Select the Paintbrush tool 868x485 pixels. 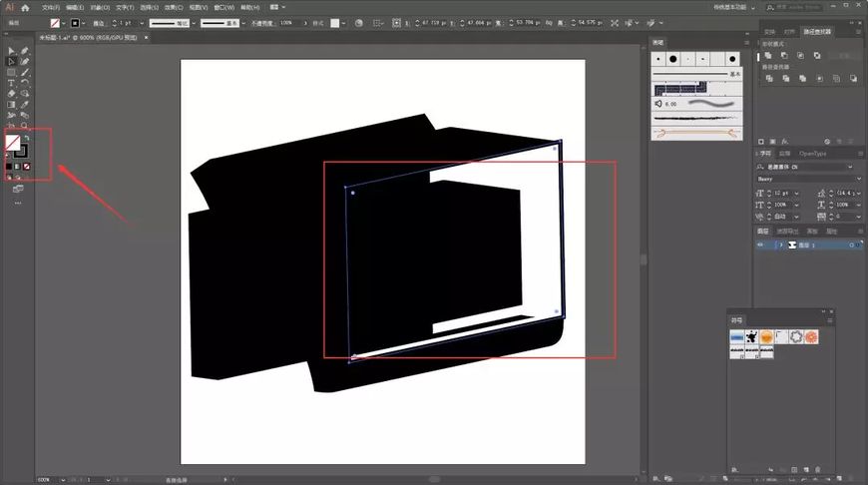coord(25,73)
